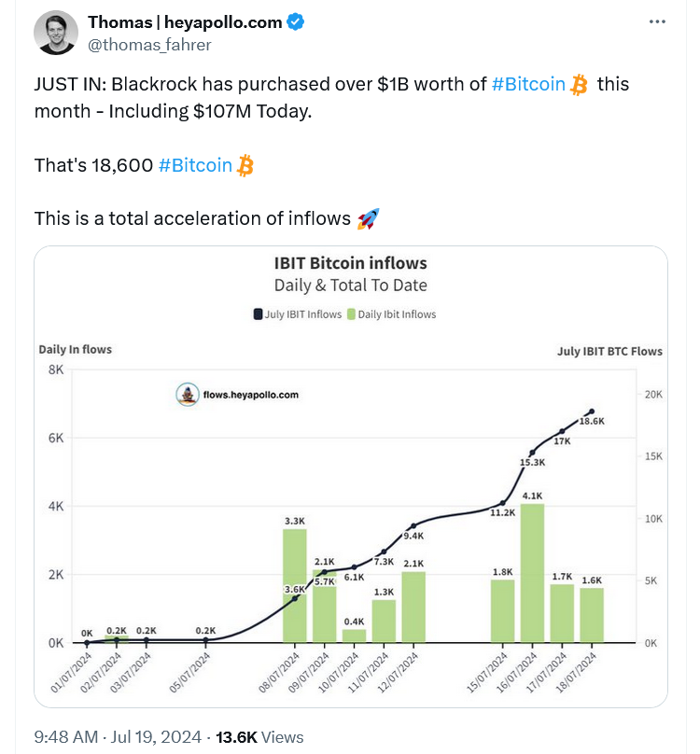Click the flows.heyapollo.com logo in chart
Screen dimensions: 700x754
coord(188,395)
